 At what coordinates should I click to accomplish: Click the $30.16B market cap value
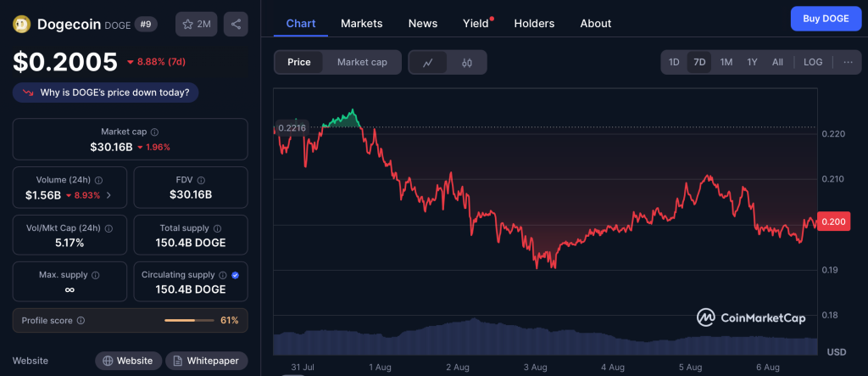coord(111,147)
